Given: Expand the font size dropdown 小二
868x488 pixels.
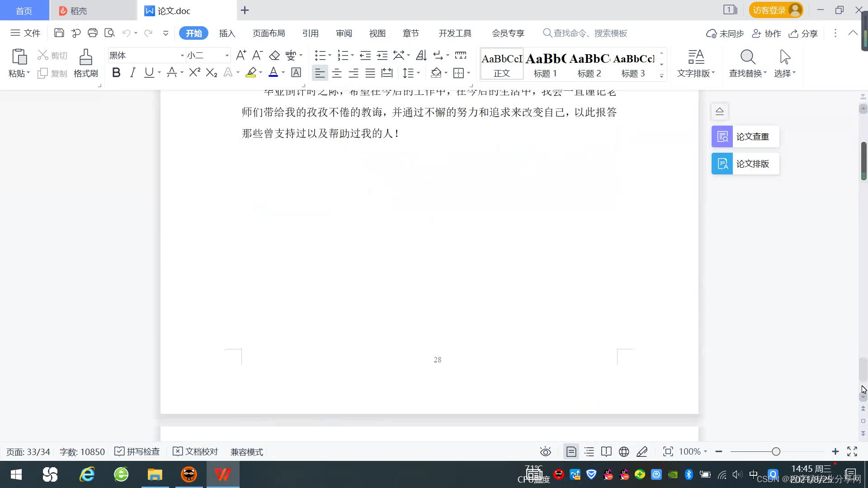Looking at the screenshot, I should (227, 56).
